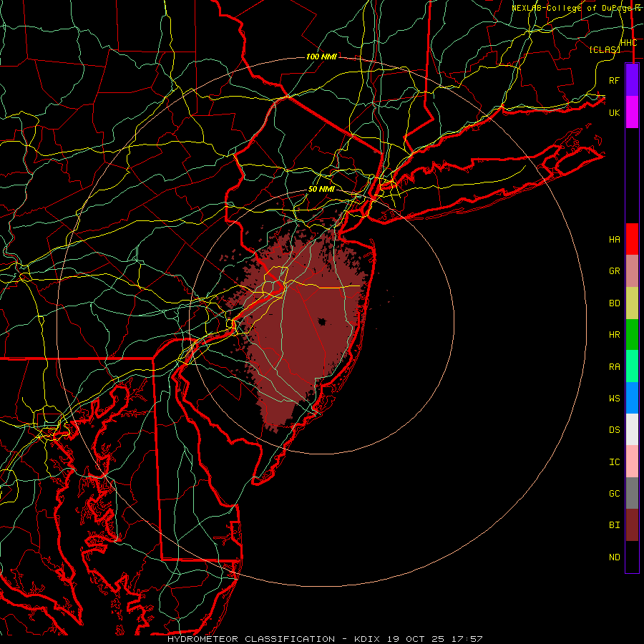Click the WS legend label
Viewport: 644px width, 644px height.
pos(615,399)
